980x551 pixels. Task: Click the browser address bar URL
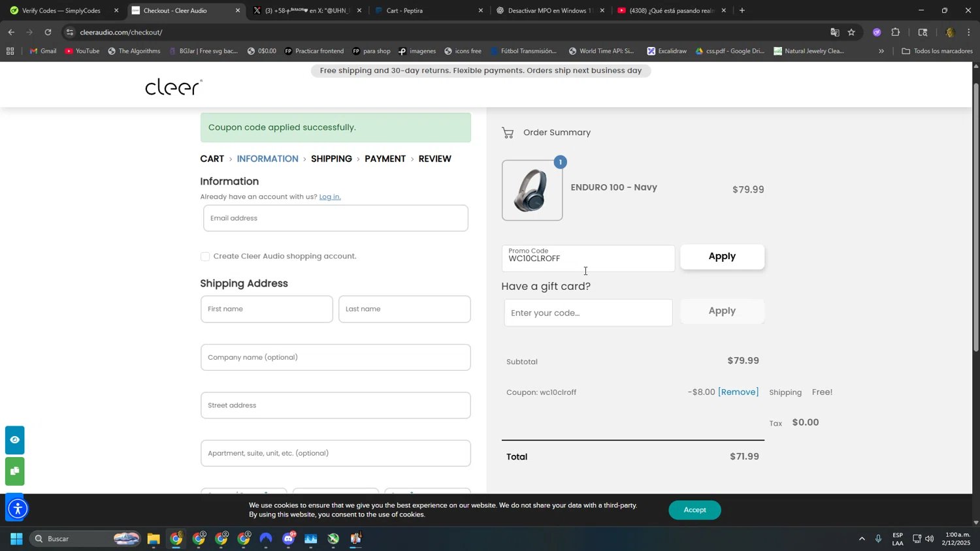point(122,32)
